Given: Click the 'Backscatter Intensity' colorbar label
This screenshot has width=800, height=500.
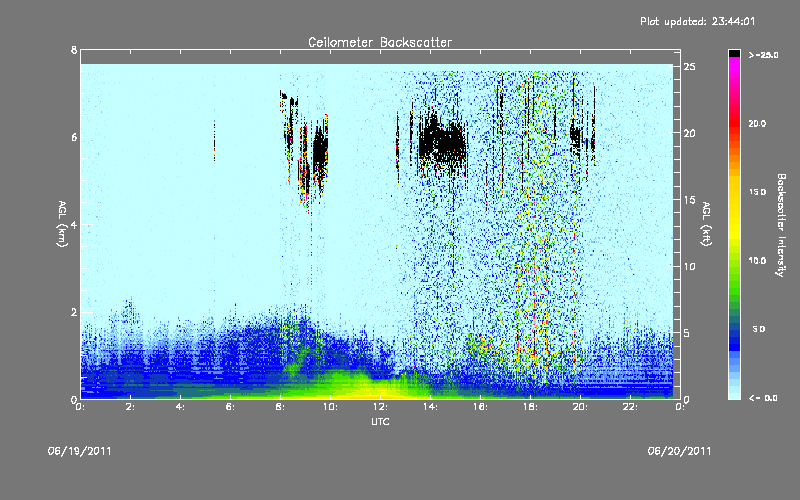Looking at the screenshot, I should coord(780,225).
